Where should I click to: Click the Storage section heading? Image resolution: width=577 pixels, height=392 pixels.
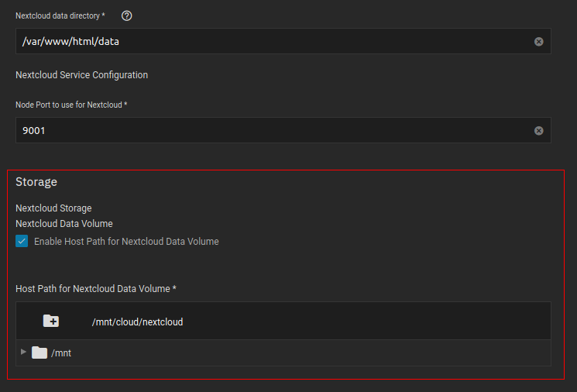pos(36,182)
